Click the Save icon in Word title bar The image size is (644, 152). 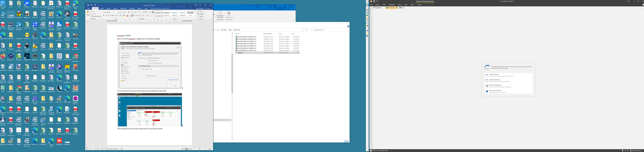click(x=88, y=5)
